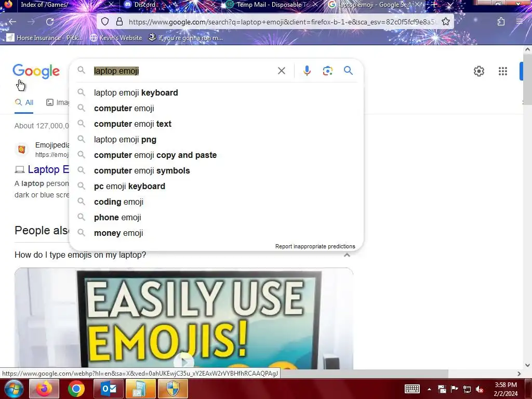Choose suggestion 'computer emoji'
The height and width of the screenshot is (399, 532).
tap(216, 108)
